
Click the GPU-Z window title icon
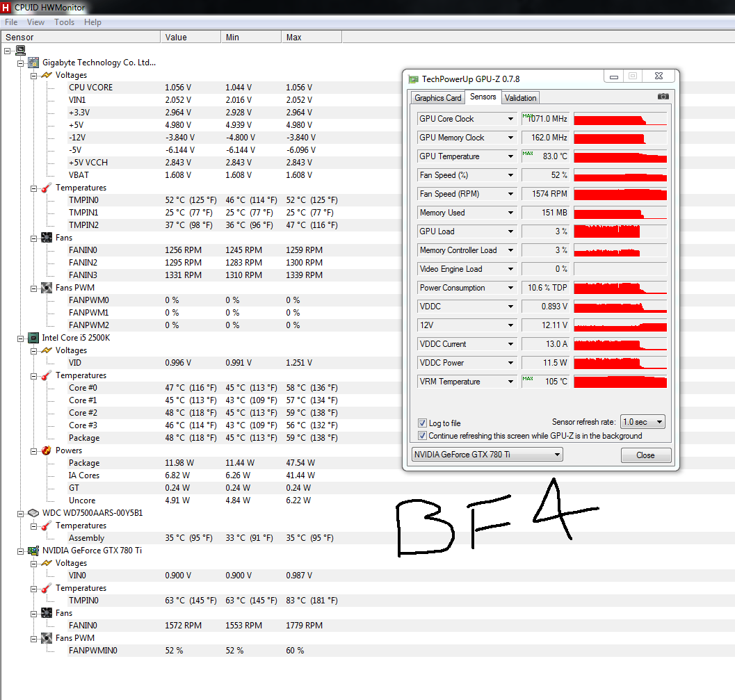(414, 79)
